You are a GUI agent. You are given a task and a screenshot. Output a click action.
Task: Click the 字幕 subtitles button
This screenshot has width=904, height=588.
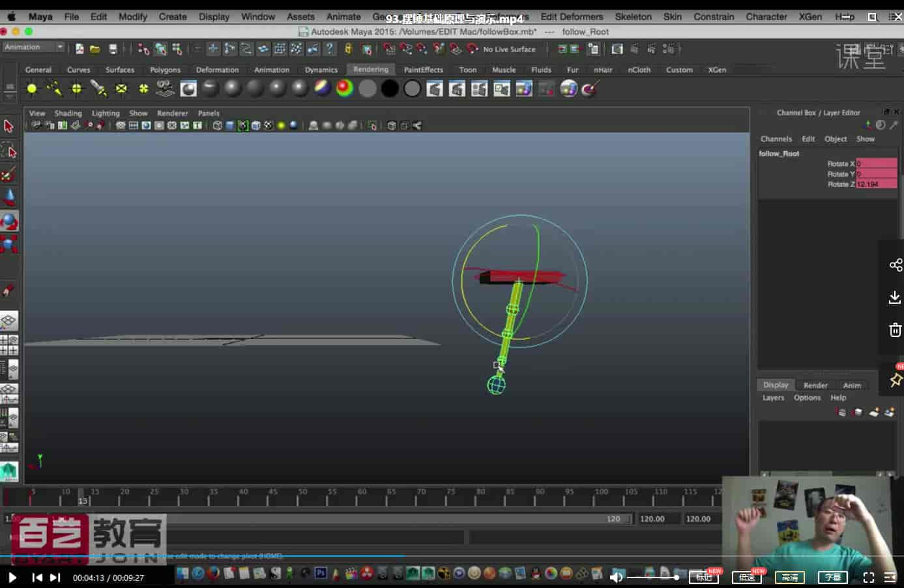tap(832, 578)
